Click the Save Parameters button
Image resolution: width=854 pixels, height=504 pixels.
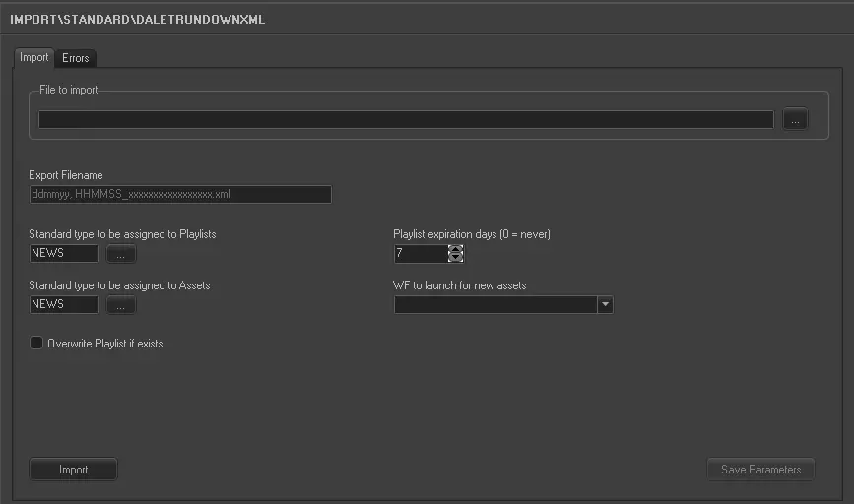pos(760,470)
